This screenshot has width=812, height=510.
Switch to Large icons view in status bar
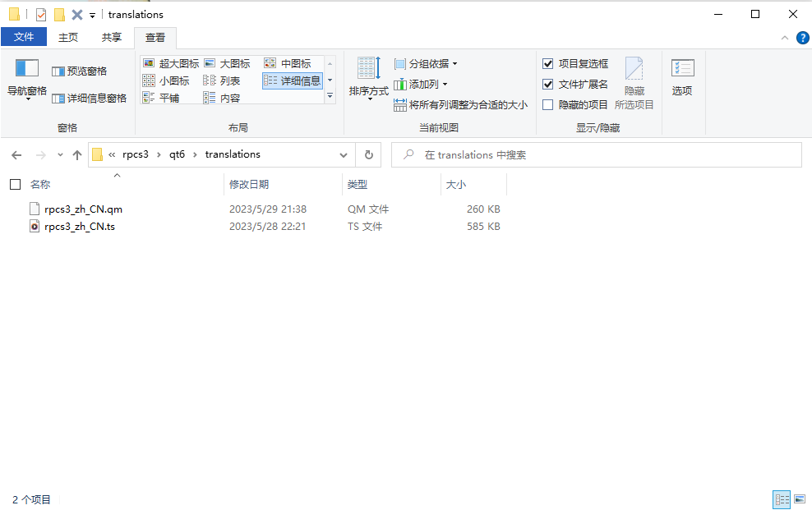point(800,499)
